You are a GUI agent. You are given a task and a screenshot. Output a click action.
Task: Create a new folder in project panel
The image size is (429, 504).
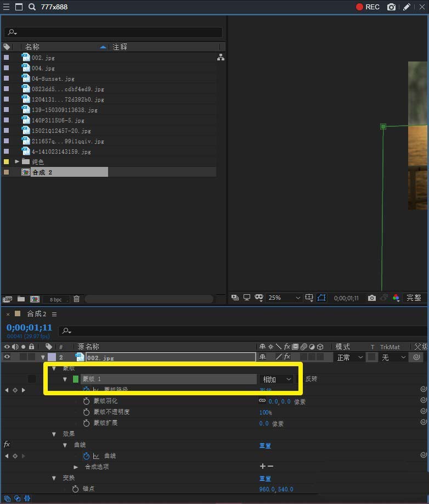point(21,299)
